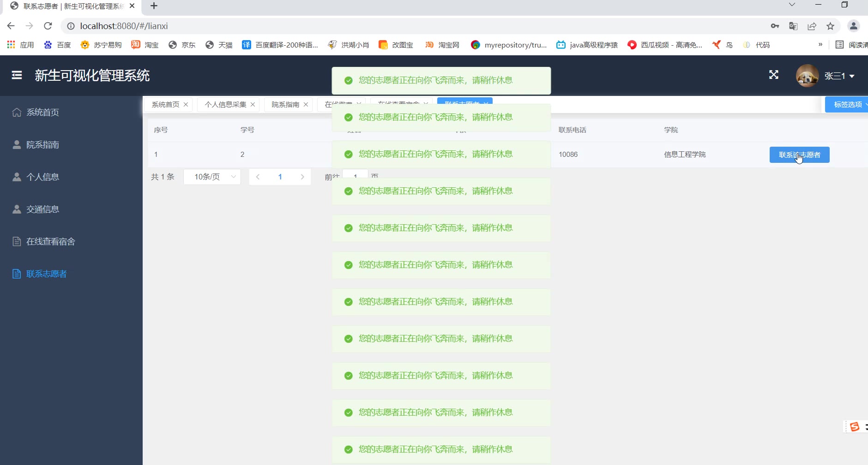Click the Sogou input method icon

pyautogui.click(x=855, y=427)
